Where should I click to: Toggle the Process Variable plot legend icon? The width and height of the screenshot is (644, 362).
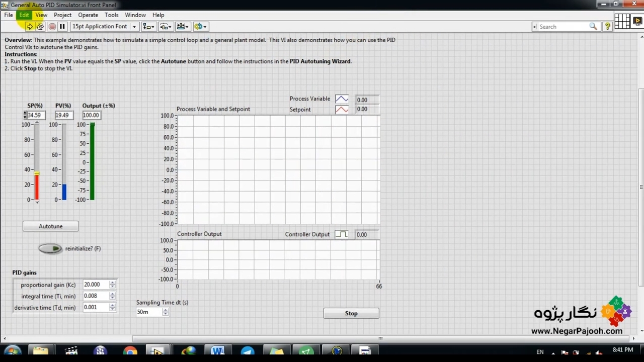coord(342,99)
